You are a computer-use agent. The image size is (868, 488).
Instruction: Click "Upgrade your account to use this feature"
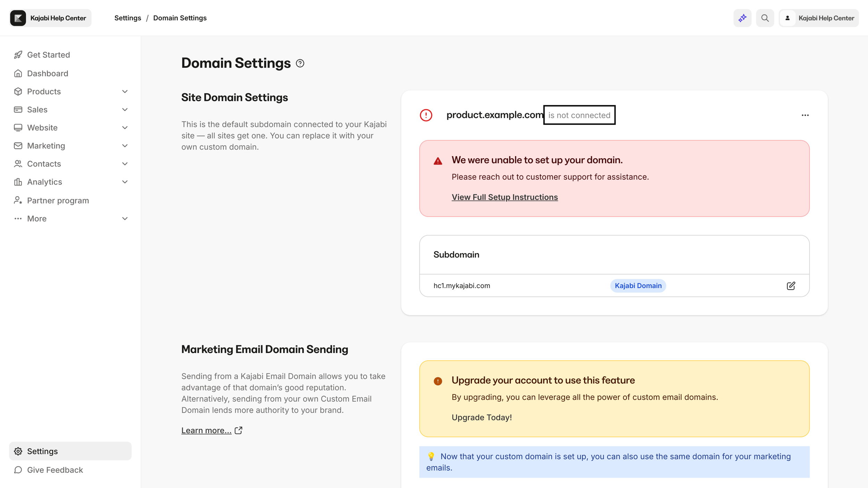tap(543, 380)
